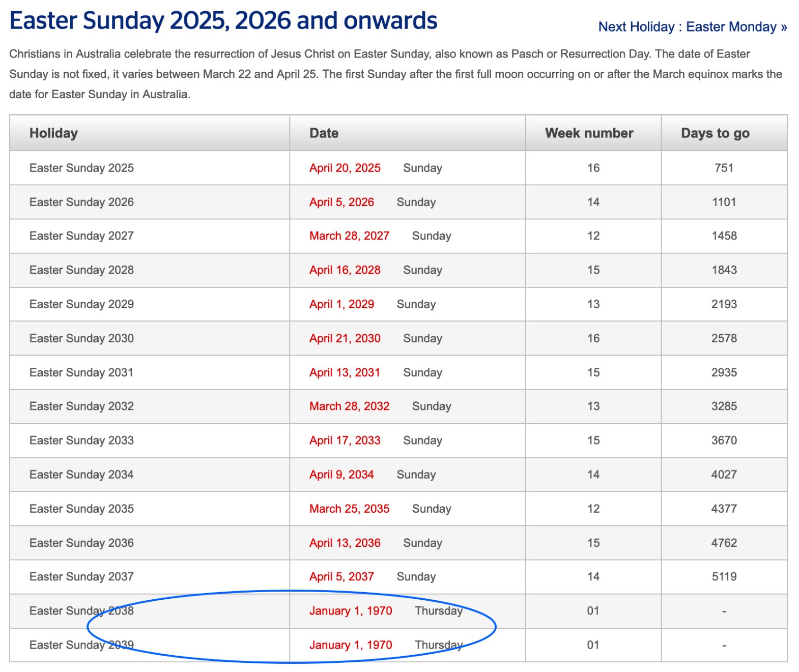
Task: Click the 2193 days to go value
Action: tap(724, 304)
